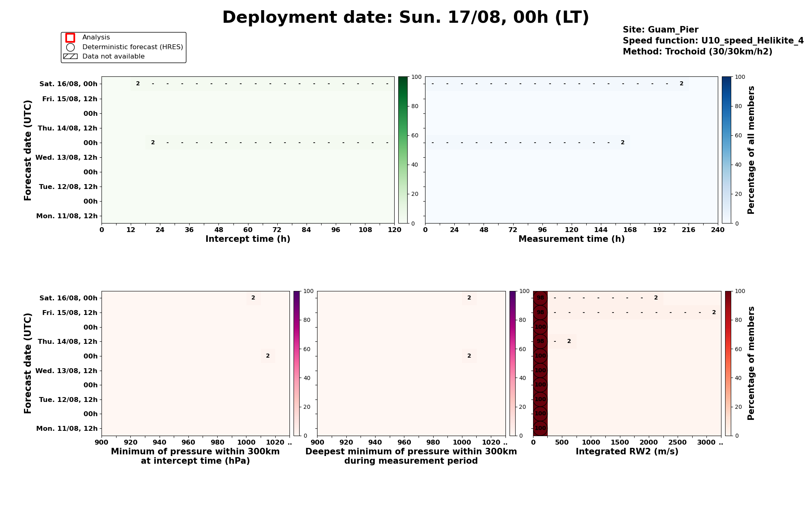Image resolution: width=812 pixels, height=508 pixels.
Task: Click 'Deepest minimum of pressure within 300km' label
Action: click(411, 452)
